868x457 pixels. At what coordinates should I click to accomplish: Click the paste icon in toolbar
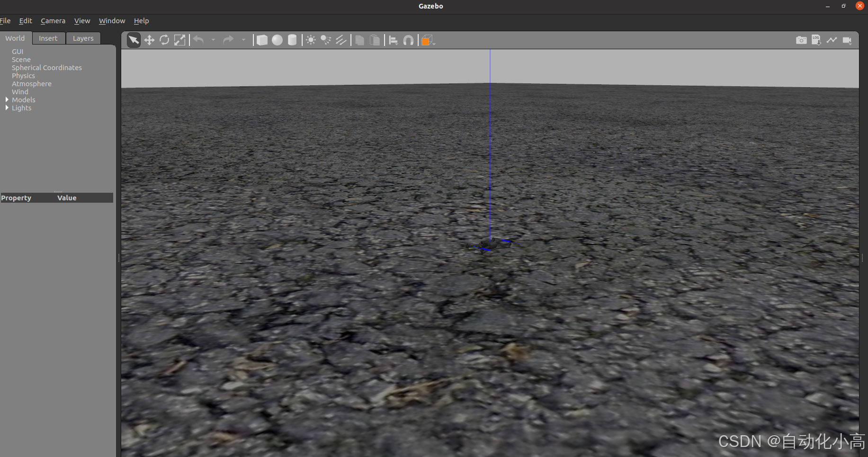coord(375,40)
